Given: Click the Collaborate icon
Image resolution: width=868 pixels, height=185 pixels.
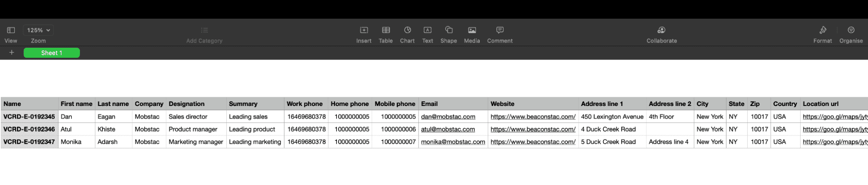Looking at the screenshot, I should [x=661, y=30].
